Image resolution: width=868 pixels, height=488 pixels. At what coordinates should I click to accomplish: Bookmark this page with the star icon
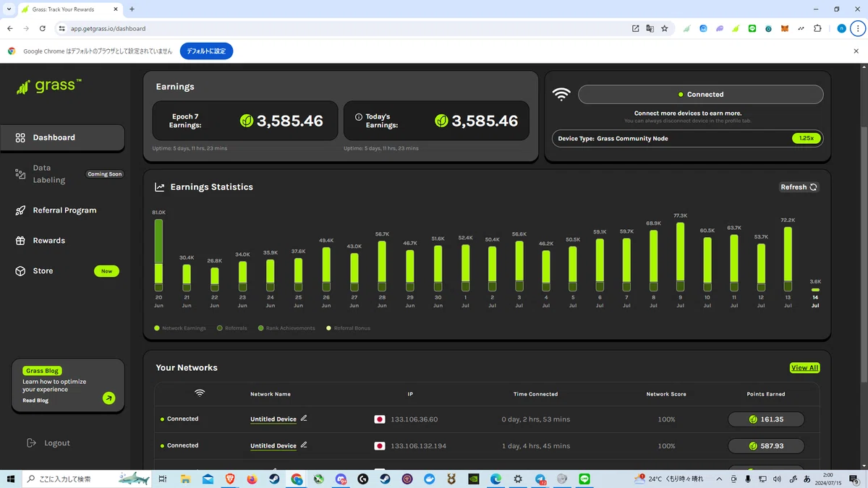point(664,28)
